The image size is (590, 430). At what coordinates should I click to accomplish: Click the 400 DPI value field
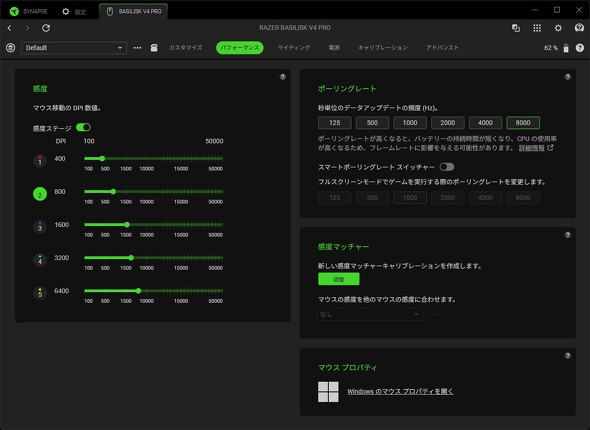tap(60, 159)
